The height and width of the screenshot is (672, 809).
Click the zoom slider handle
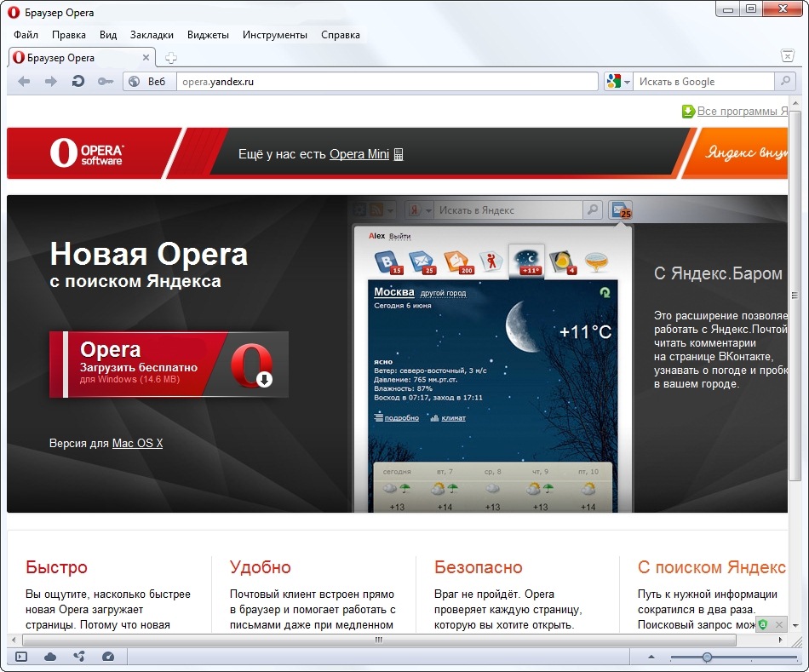[707, 657]
